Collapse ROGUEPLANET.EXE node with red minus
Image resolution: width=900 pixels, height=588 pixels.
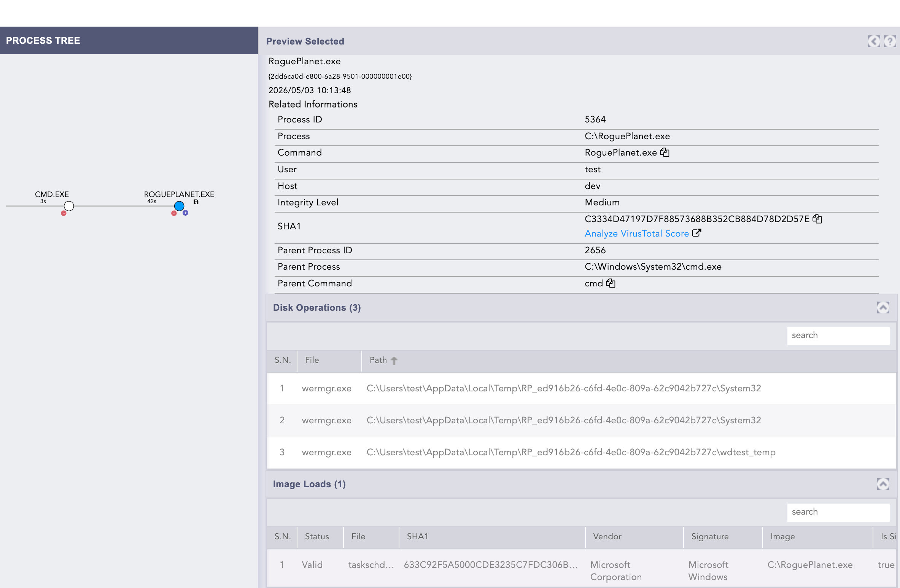(174, 213)
